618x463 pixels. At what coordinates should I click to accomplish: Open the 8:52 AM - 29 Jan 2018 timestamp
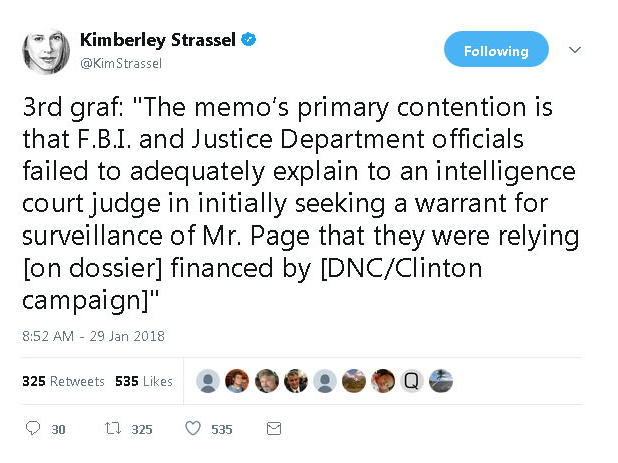[93, 336]
